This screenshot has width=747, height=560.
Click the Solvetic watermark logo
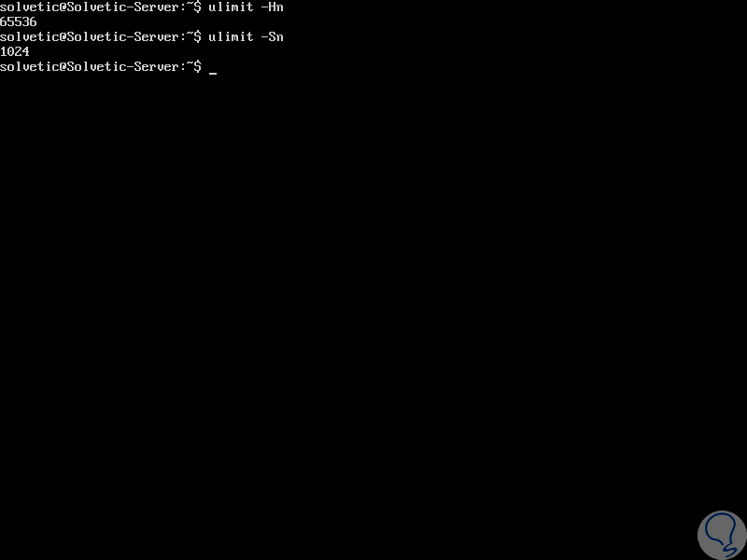(x=722, y=535)
